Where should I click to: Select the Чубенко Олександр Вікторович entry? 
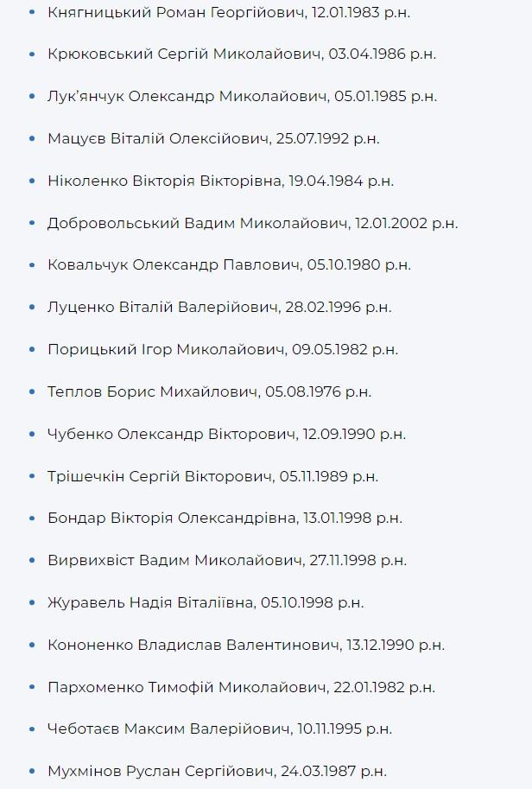coord(226,434)
